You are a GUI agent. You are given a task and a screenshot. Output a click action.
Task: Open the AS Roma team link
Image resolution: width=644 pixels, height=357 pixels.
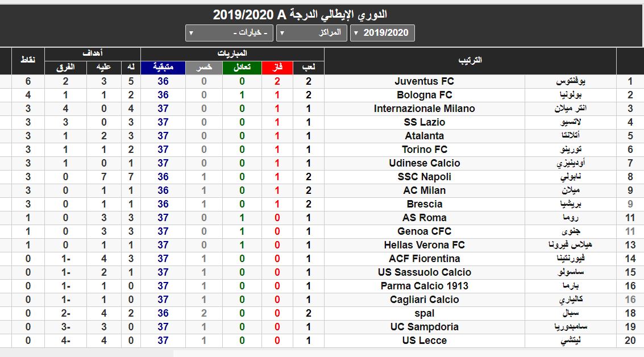[x=424, y=218]
